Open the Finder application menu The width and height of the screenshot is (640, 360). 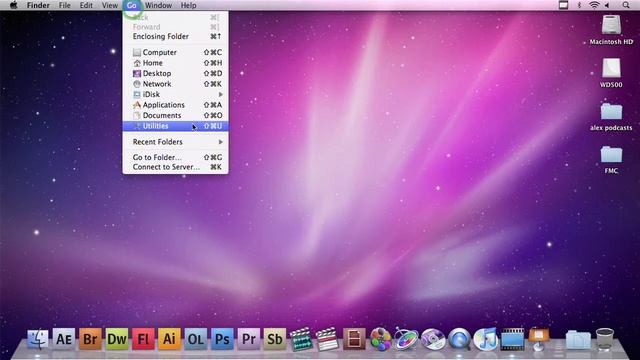(x=38, y=5)
